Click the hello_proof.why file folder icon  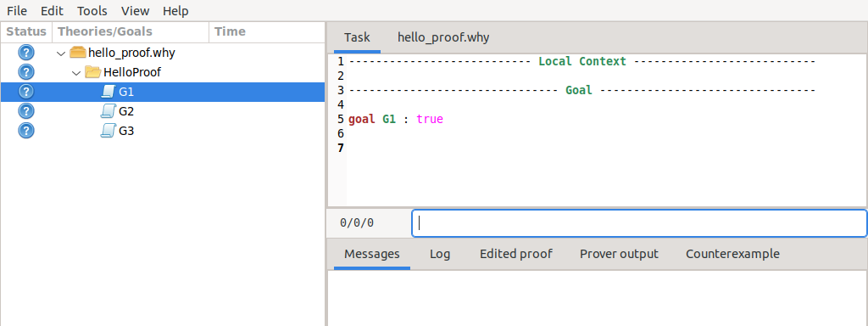click(78, 53)
